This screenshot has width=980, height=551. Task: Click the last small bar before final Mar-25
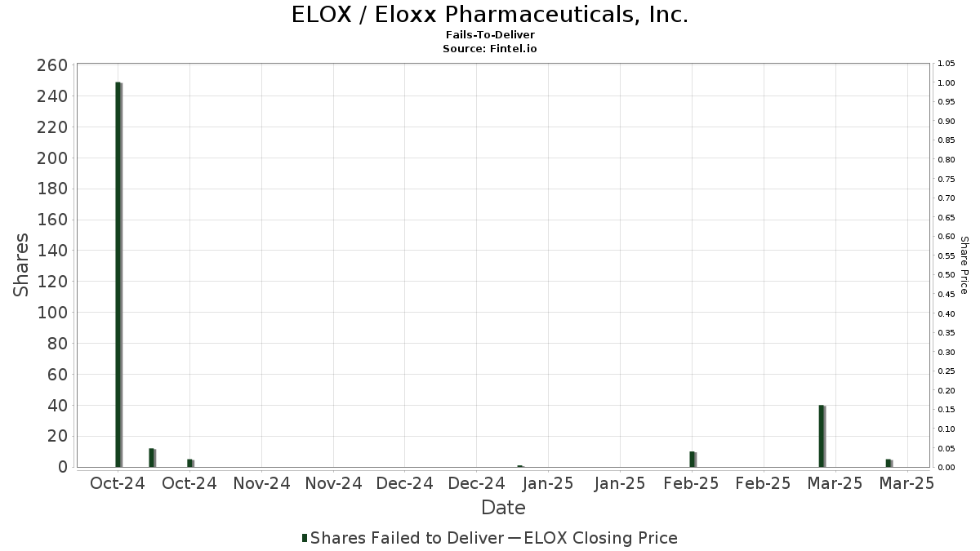click(x=889, y=464)
